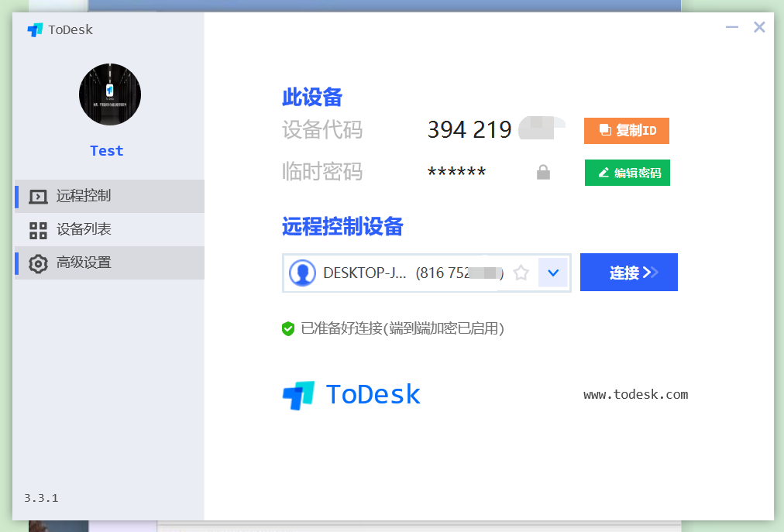Open the round profile avatar picture
Screen dimensions: 784x532
(x=110, y=94)
